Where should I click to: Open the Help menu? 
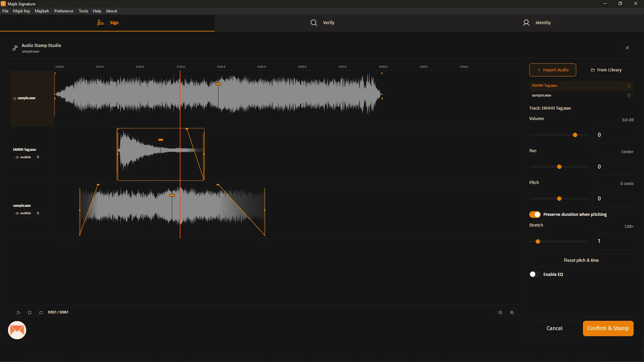[97, 11]
